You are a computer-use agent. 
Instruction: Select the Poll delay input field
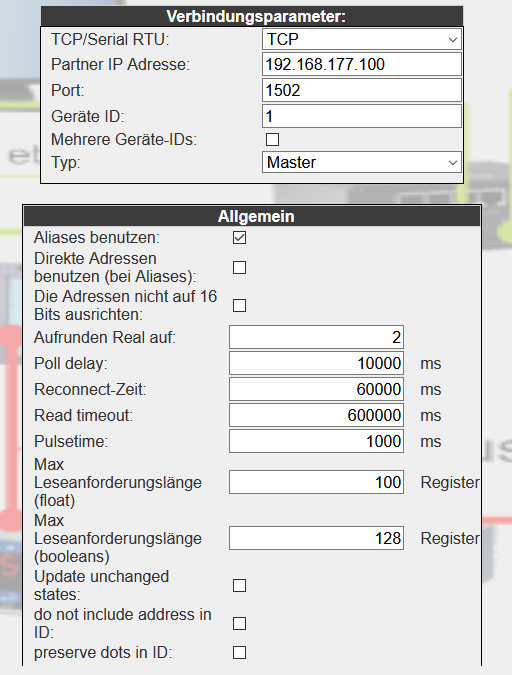click(x=316, y=363)
